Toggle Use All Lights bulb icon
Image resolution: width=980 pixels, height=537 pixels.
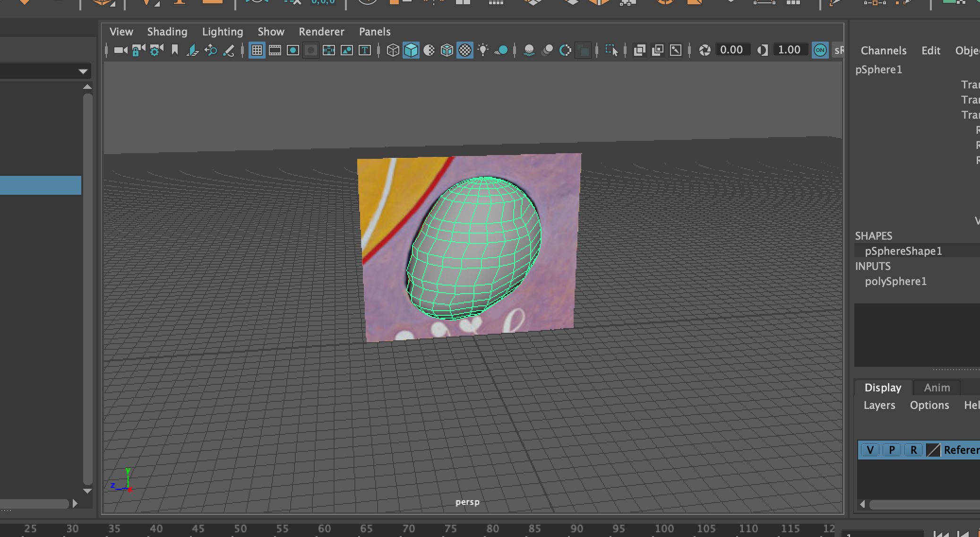[483, 50]
